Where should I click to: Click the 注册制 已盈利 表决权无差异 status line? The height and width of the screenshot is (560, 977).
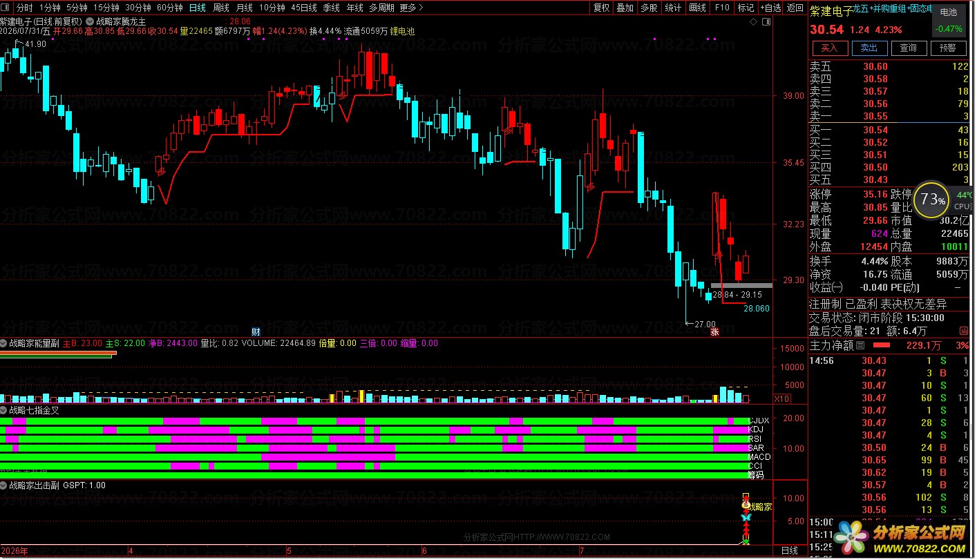coord(878,304)
